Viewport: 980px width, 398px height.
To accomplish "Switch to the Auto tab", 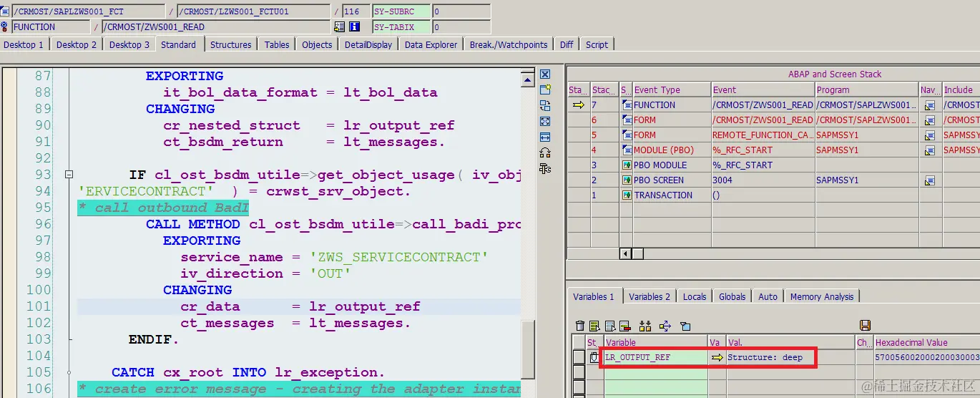I will [768, 296].
